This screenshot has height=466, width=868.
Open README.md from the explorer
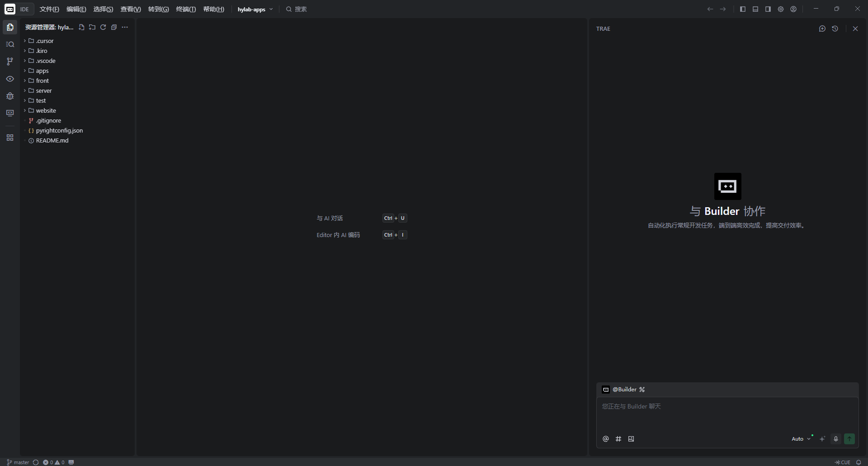[x=52, y=140]
